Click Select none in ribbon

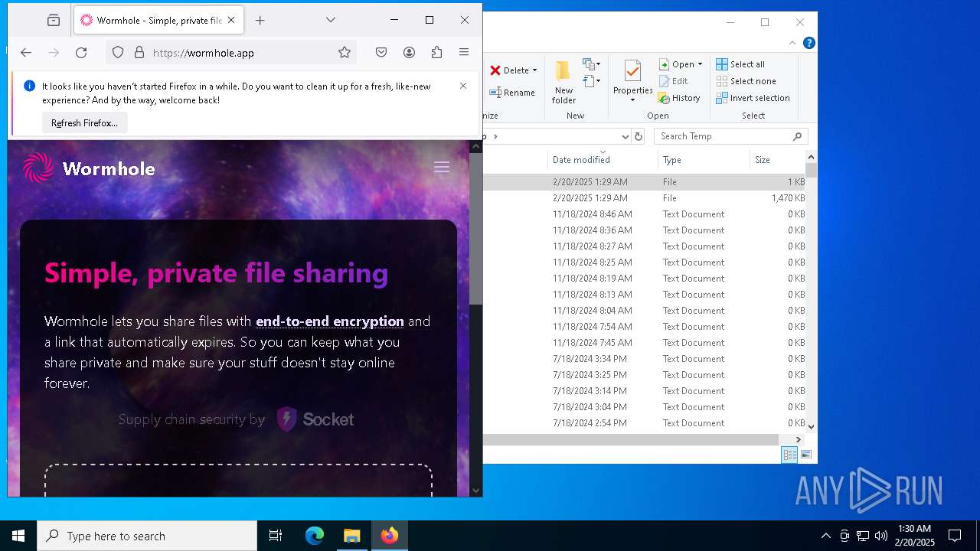(x=746, y=81)
